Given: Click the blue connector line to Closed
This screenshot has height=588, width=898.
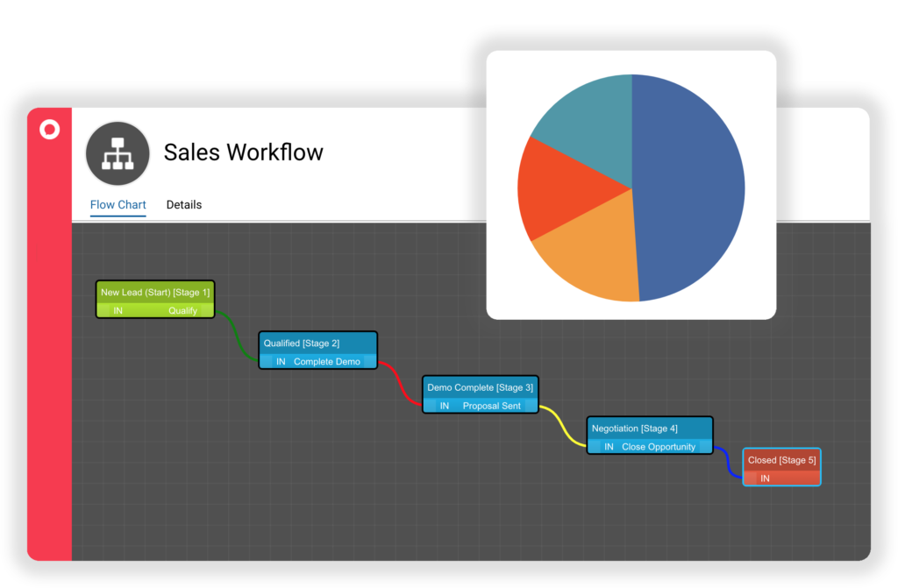Looking at the screenshot, I should pos(727,463).
